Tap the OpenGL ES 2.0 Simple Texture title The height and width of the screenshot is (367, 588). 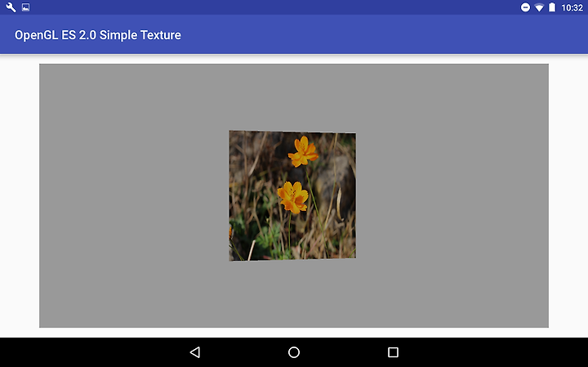tap(97, 35)
